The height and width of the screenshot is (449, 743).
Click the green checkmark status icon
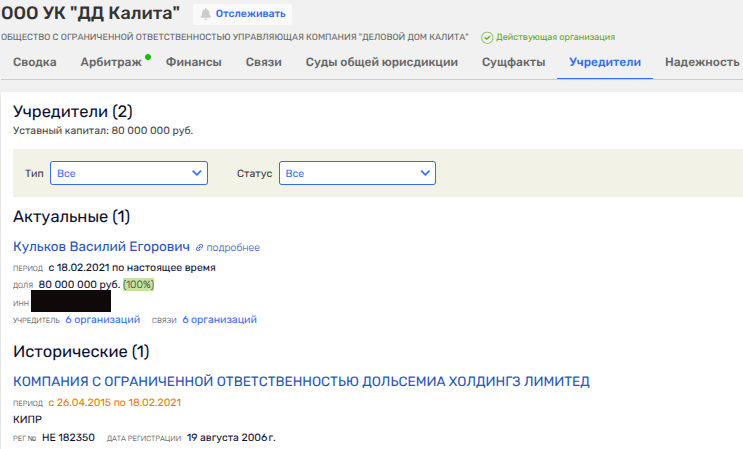click(487, 37)
